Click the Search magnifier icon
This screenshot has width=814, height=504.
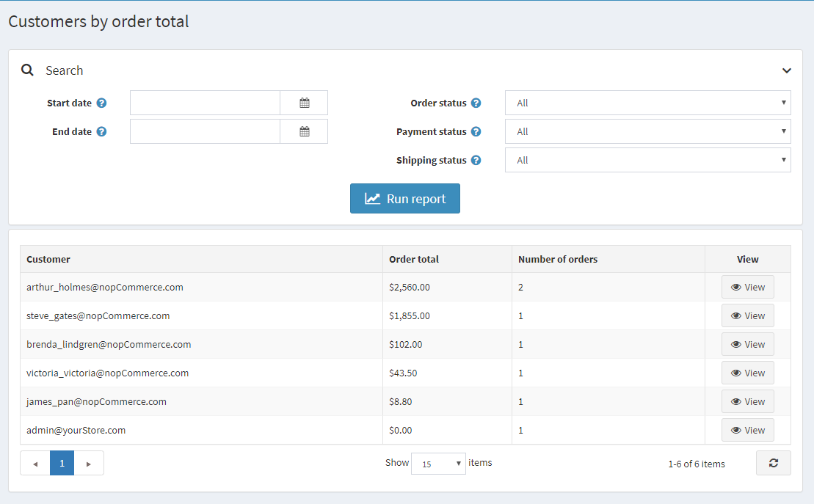point(28,70)
